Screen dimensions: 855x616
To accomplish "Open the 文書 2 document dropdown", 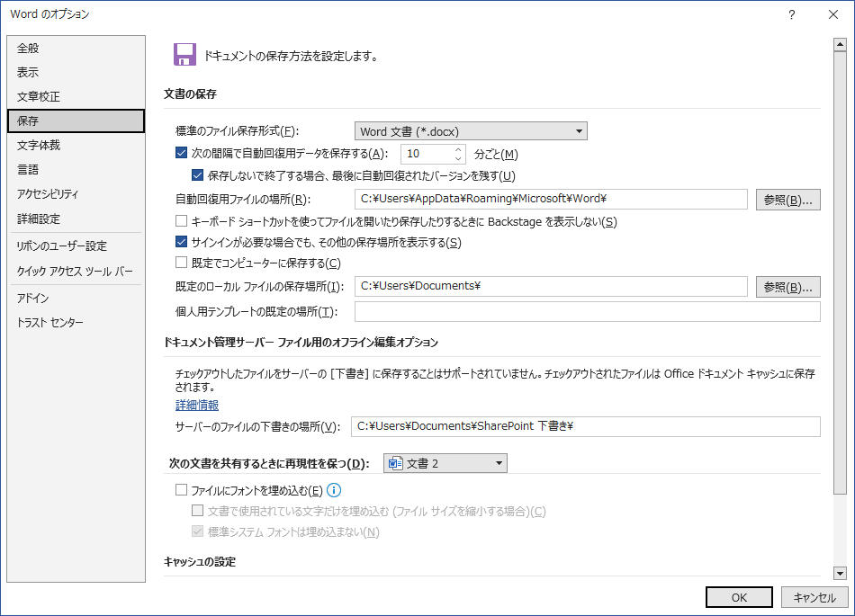I will point(445,463).
